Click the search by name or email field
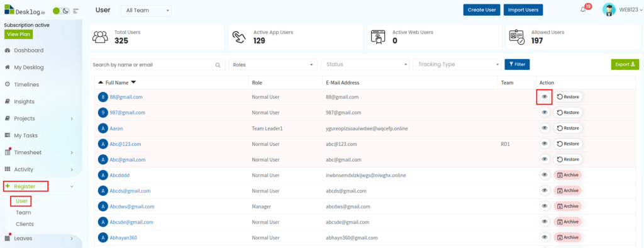This screenshot has width=644, height=248. point(158,65)
